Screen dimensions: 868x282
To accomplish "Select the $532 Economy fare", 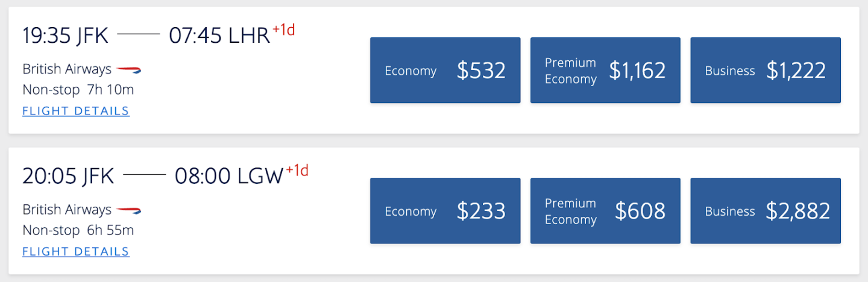I will click(x=445, y=70).
